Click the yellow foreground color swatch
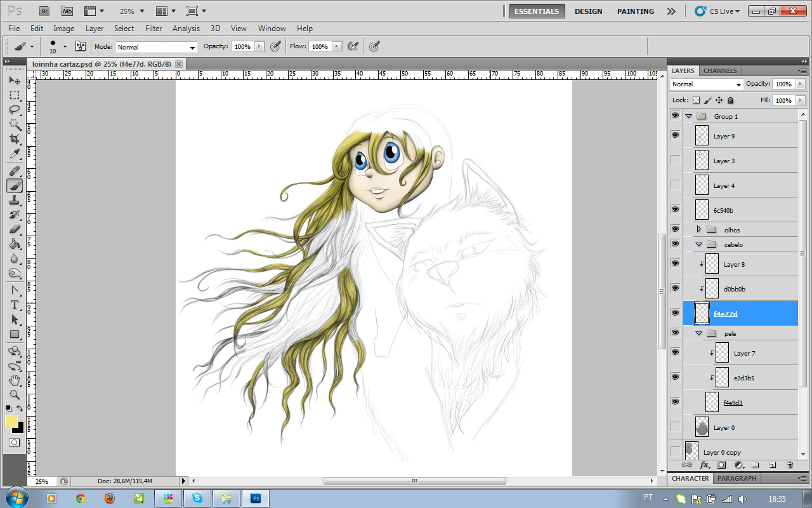The height and width of the screenshot is (508, 812). (x=11, y=421)
